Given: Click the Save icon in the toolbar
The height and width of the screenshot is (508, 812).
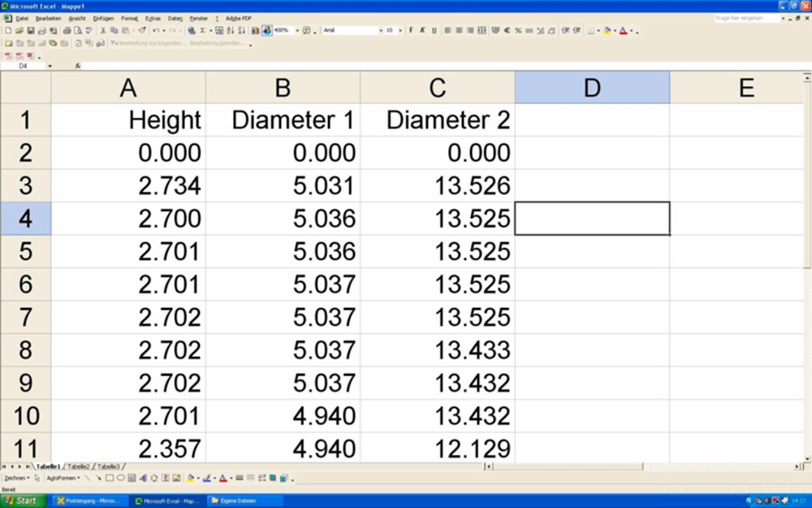Looking at the screenshot, I should tap(30, 30).
